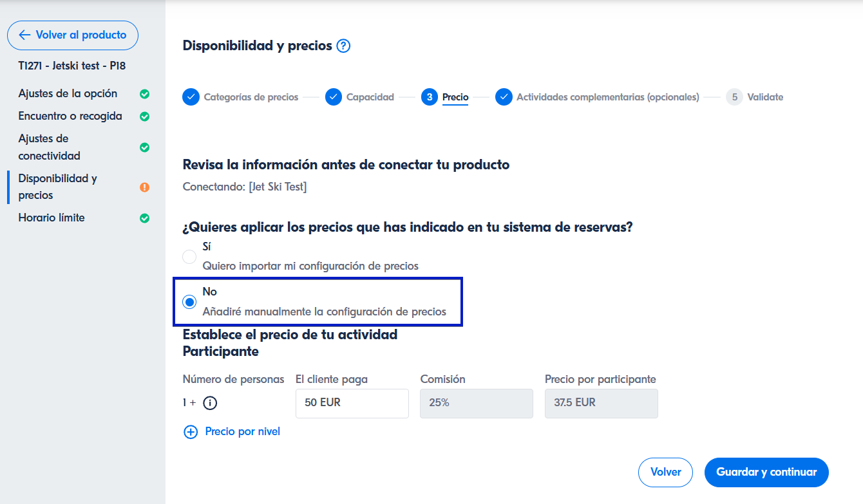Viewport: 863px width, 504px height.
Task: Click the info icon beside 1 +
Action: point(210,403)
